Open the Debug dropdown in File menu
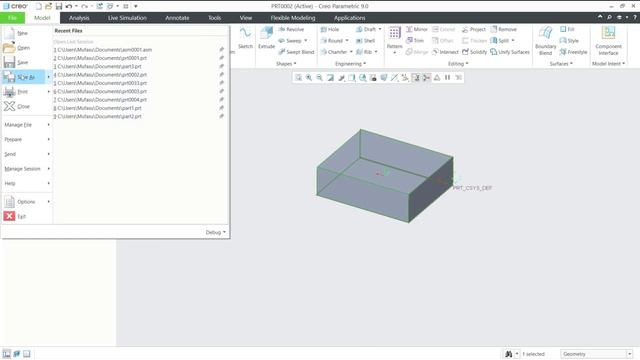This screenshot has width=640, height=360. (216, 232)
